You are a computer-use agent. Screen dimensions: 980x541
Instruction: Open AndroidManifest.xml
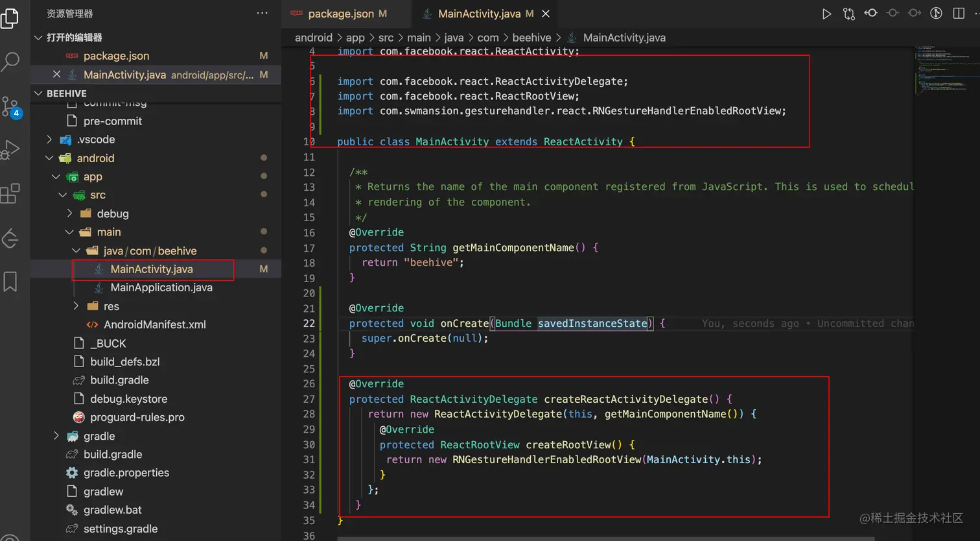point(155,325)
